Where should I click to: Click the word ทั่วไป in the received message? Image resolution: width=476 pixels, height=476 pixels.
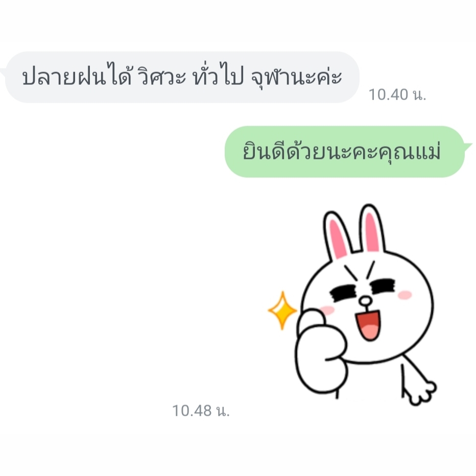[x=218, y=77]
